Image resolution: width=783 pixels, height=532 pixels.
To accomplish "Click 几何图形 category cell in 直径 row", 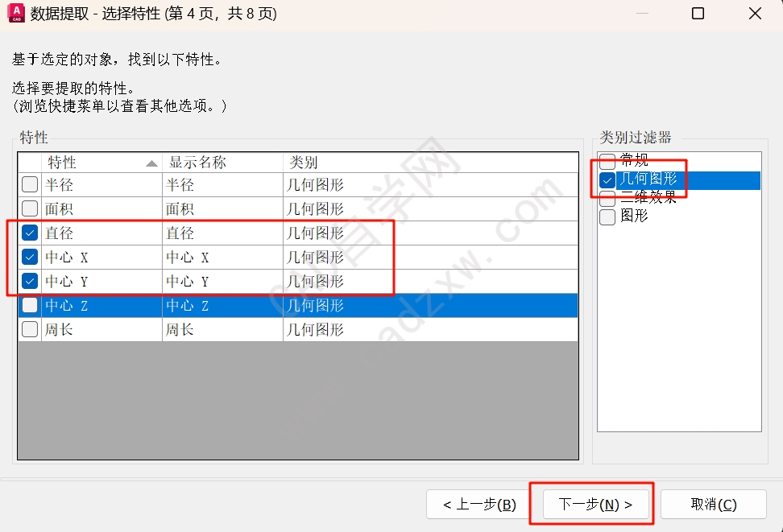I will pos(430,233).
